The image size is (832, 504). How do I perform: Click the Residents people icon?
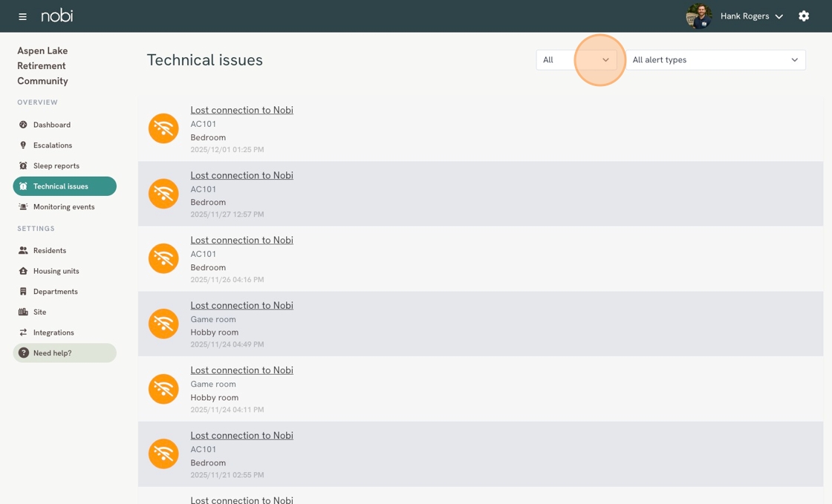[x=23, y=250]
